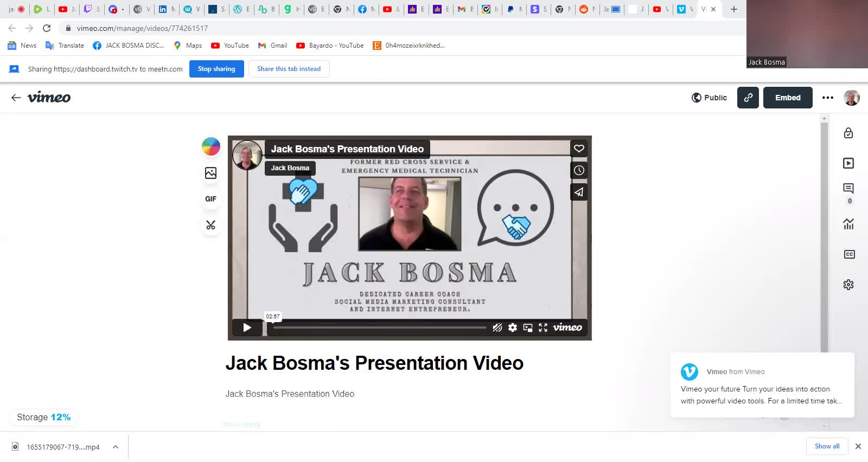The width and height of the screenshot is (868, 462).
Task: Click Stop sharing button
Action: pyautogui.click(x=216, y=69)
